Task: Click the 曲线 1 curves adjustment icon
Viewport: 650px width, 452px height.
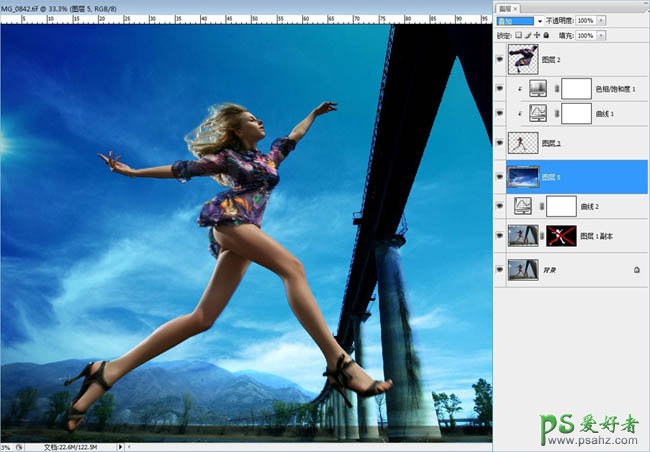Action: click(x=537, y=114)
